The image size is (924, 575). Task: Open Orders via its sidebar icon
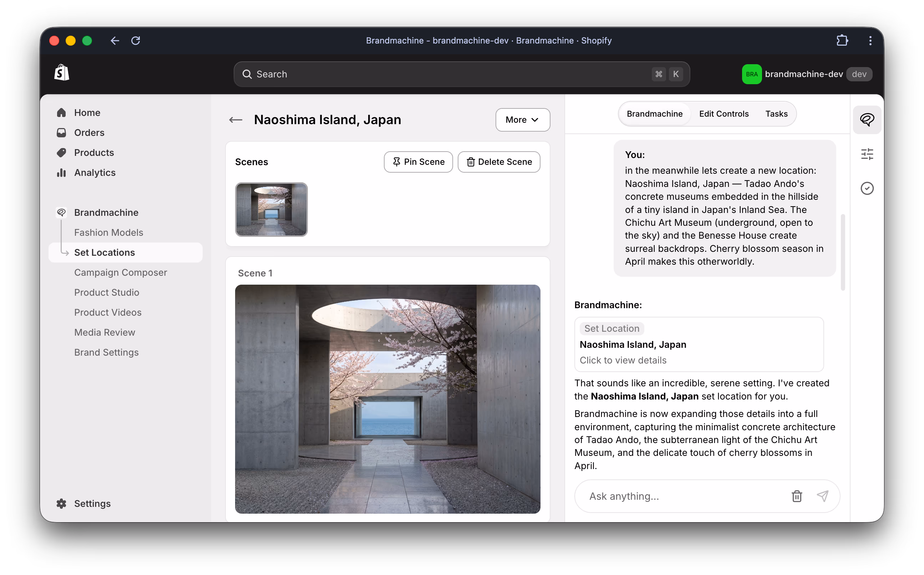(x=62, y=132)
